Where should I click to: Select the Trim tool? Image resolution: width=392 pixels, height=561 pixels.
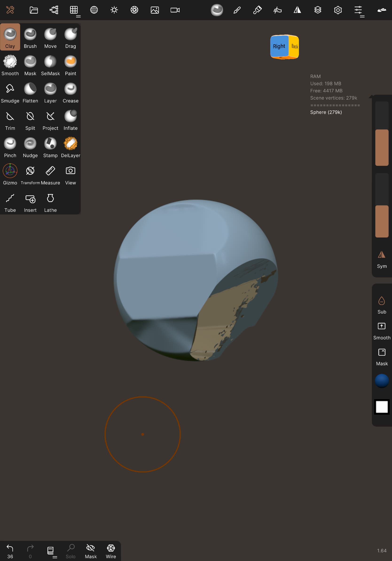click(10, 119)
